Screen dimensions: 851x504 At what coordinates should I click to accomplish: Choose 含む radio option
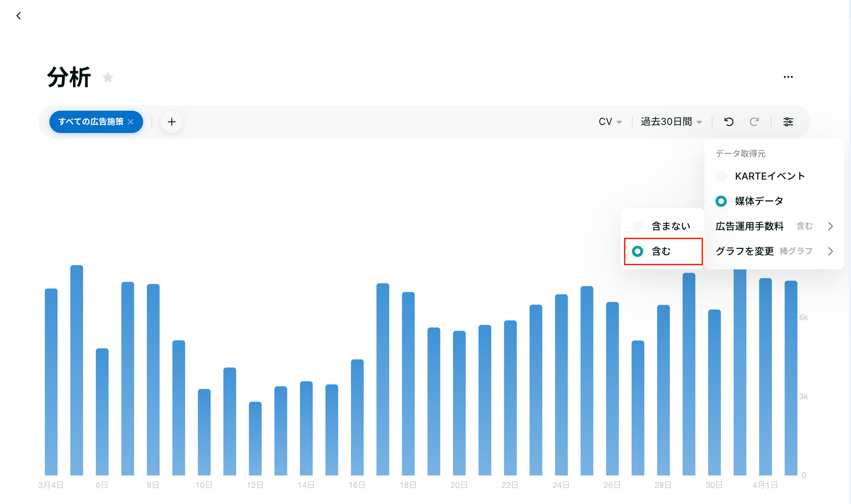[x=638, y=251]
